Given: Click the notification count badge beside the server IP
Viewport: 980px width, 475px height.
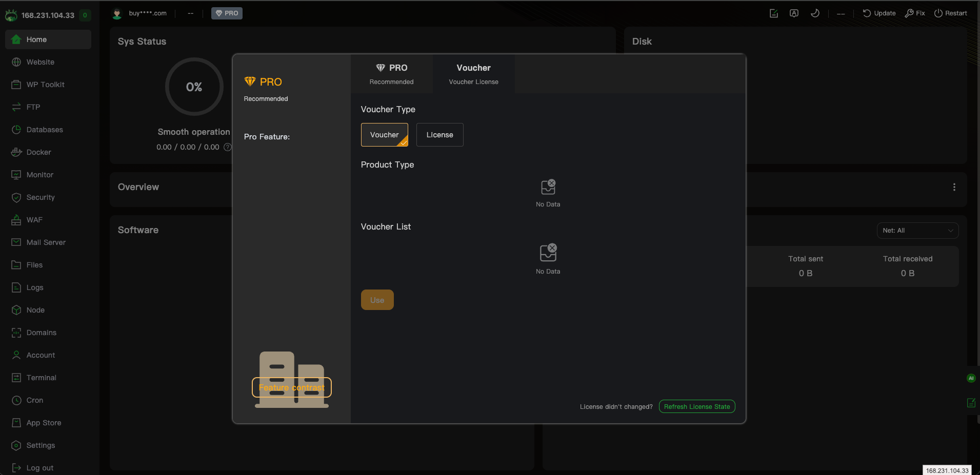Looking at the screenshot, I should (x=85, y=15).
